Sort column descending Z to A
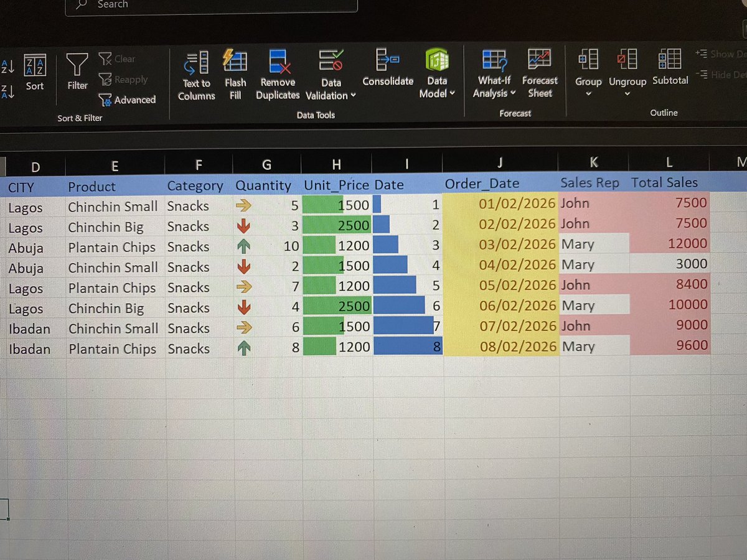This screenshot has height=560, width=747. 8,91
